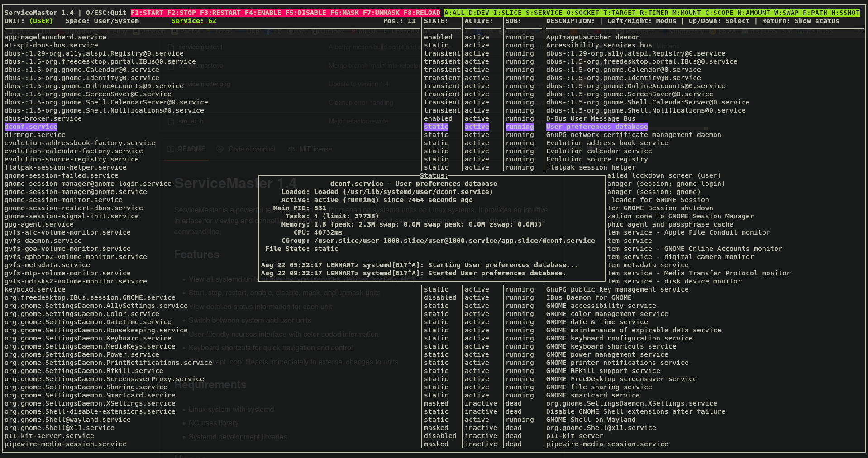868x458 pixels.
Task: Click the ACTIVE: column header
Action: click(479, 21)
